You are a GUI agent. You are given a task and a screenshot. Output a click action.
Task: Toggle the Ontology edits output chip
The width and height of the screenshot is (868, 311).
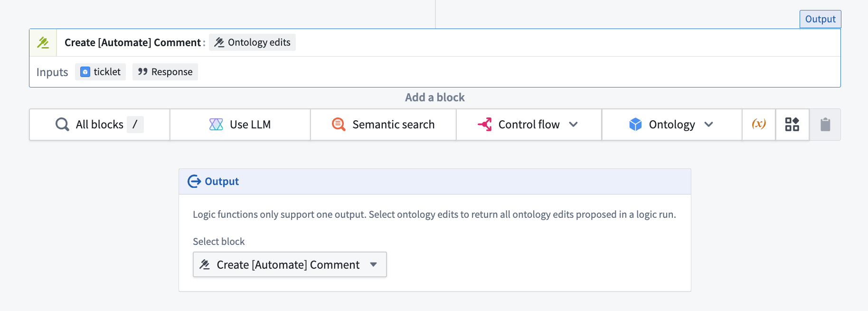point(252,42)
